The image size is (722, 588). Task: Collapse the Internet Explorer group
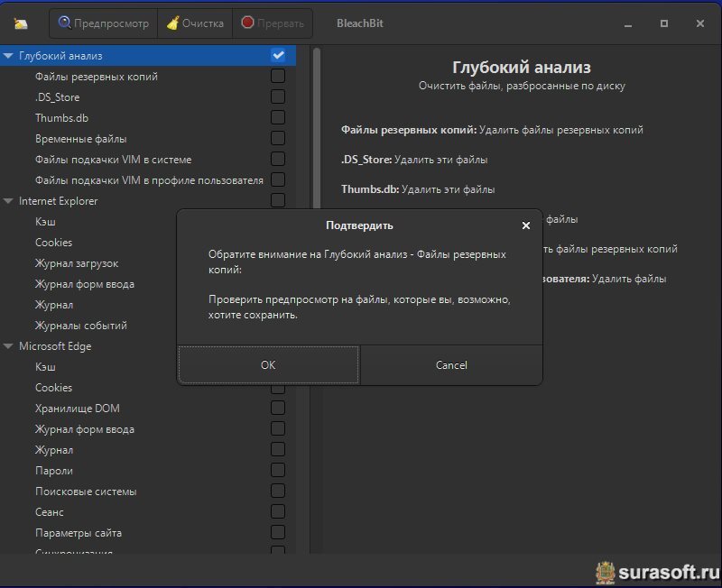tap(9, 201)
